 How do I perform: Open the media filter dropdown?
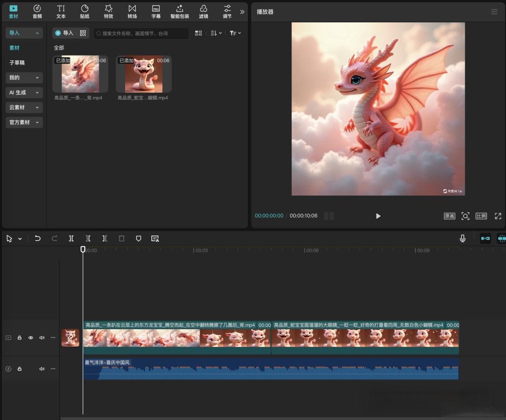point(235,33)
